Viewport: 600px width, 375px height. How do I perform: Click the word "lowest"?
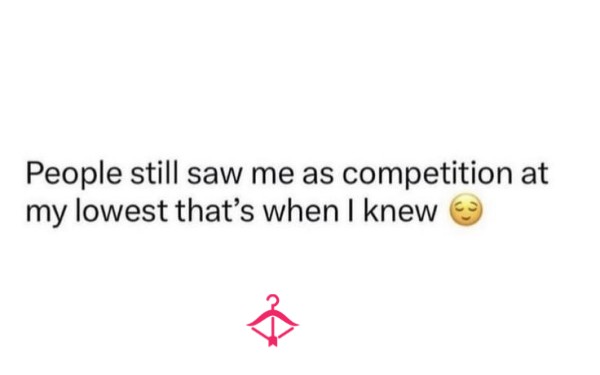pyautogui.click(x=121, y=210)
